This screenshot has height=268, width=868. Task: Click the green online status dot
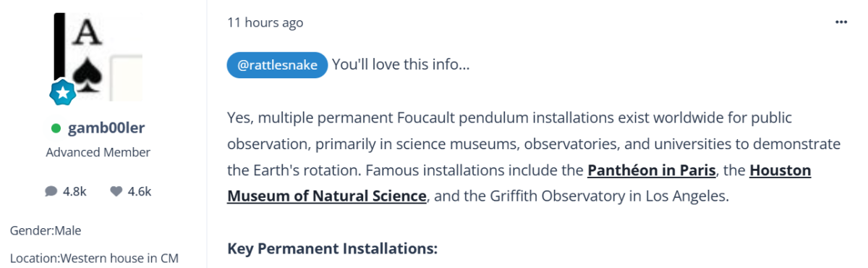[56, 128]
